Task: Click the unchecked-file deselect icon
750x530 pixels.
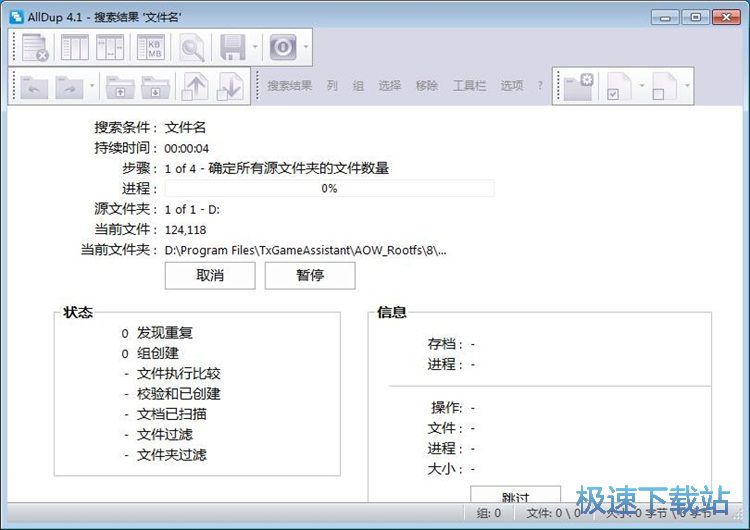Action: coord(665,86)
